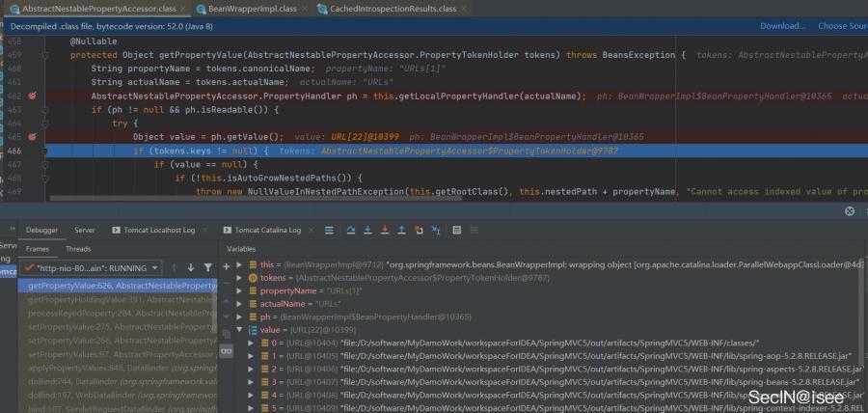
Task: Select next frame with down arrow
Action: pyautogui.click(x=190, y=268)
